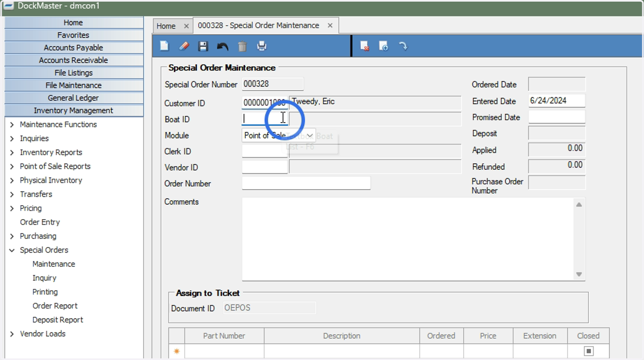Viewport: 644px width, 360px height.
Task: Click the Ordered column header
Action: click(x=441, y=336)
